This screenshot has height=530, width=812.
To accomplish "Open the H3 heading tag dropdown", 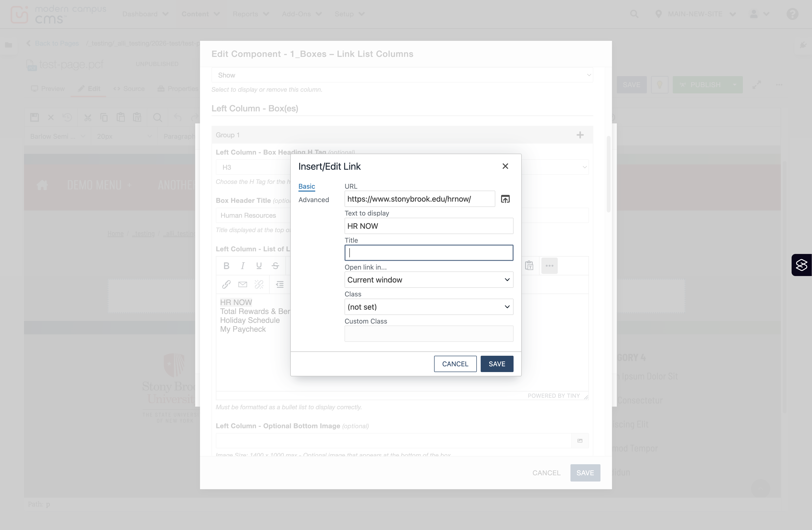I will (x=402, y=167).
